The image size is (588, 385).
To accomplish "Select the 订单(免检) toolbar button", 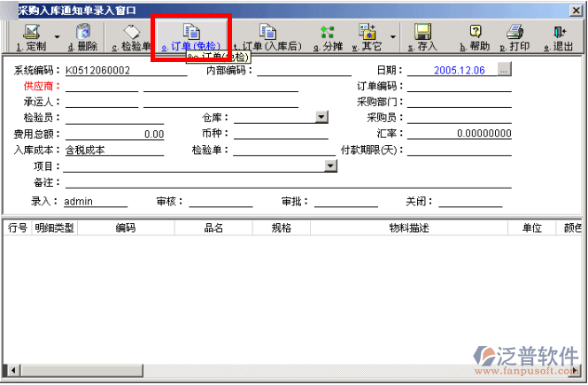I will [190, 37].
